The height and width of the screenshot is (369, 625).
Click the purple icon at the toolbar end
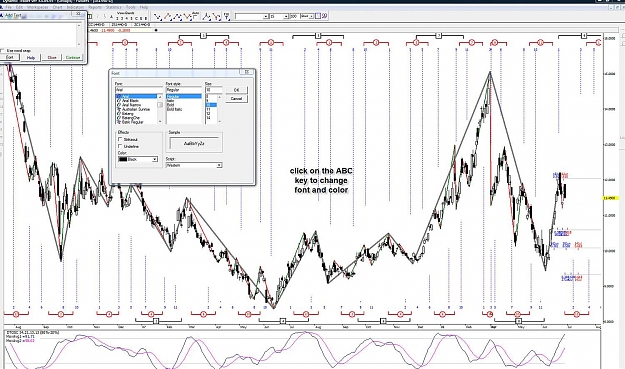click(x=324, y=16)
